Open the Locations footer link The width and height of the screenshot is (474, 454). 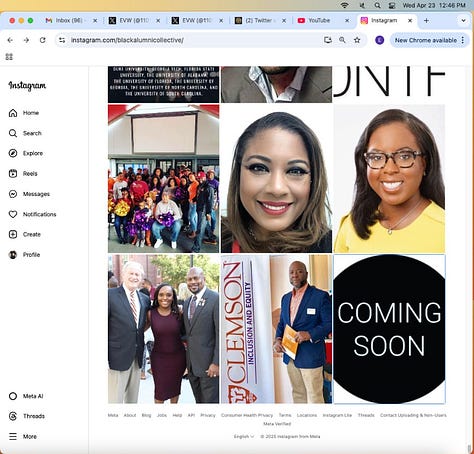307,415
